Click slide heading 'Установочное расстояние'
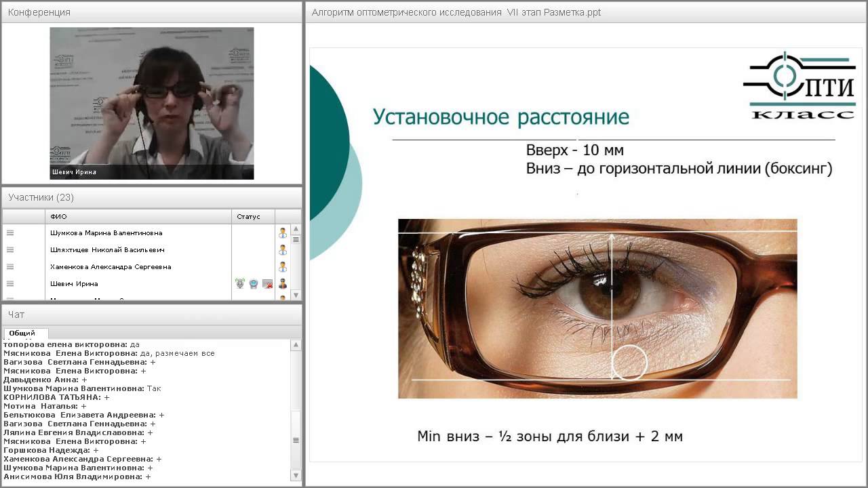868x488 pixels. [x=501, y=117]
